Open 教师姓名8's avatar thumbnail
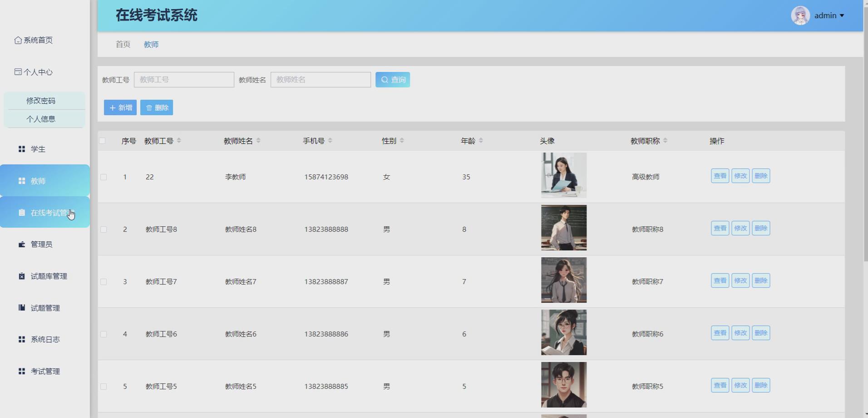868x418 pixels. (x=564, y=228)
